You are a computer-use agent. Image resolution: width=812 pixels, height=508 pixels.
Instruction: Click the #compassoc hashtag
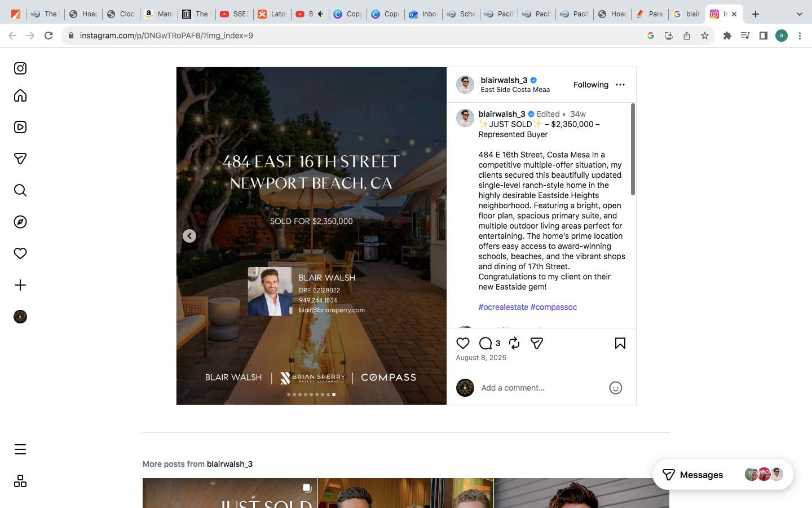(x=554, y=307)
